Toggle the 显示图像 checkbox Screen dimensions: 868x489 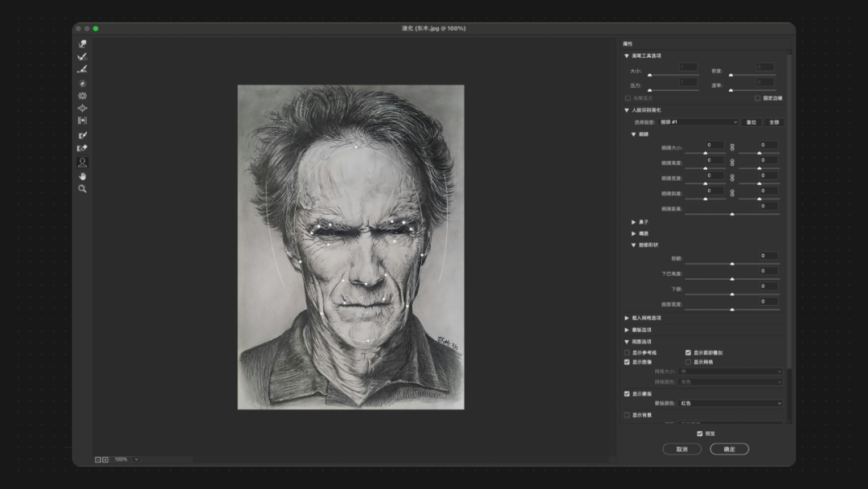point(628,362)
